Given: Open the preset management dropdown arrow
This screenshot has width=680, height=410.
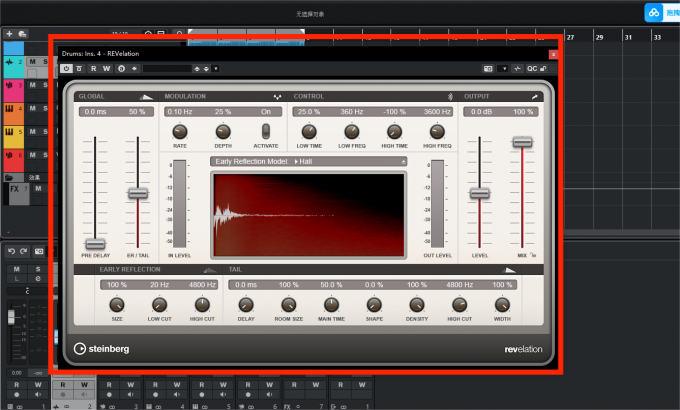Looking at the screenshot, I should tap(216, 69).
